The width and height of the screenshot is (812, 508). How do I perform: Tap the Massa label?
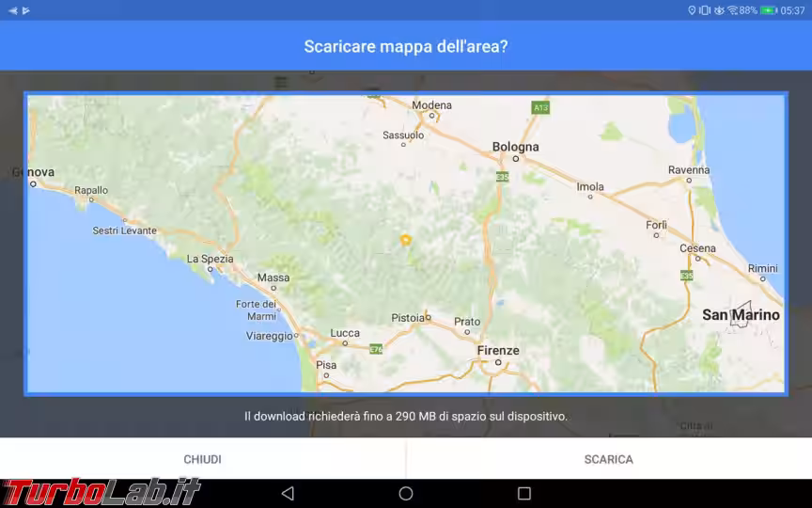point(273,278)
